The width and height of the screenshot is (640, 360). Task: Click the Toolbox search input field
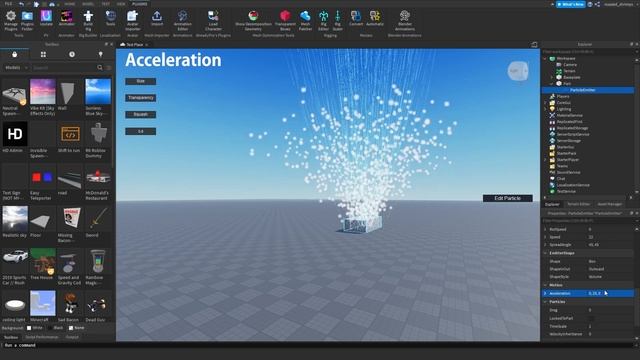tap(64, 67)
